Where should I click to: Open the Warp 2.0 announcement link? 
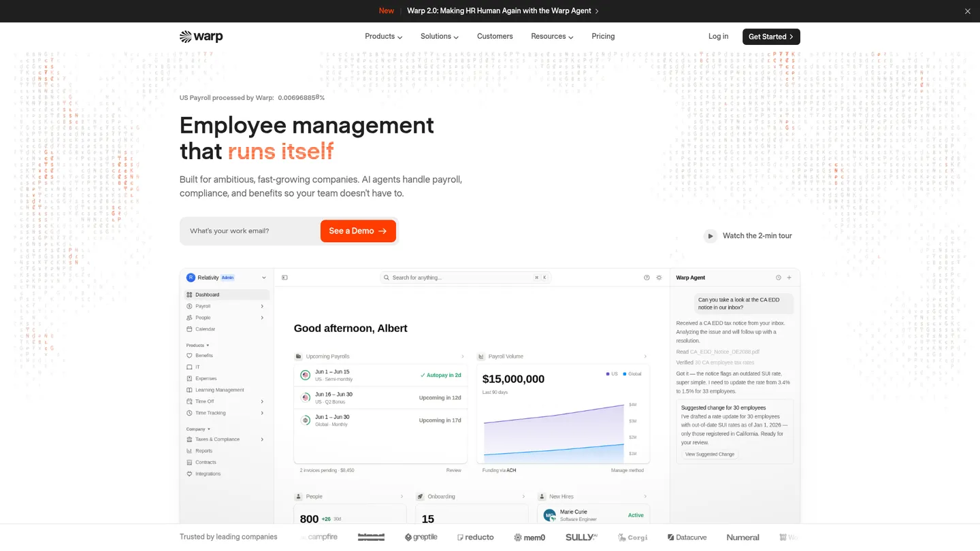pyautogui.click(x=503, y=11)
